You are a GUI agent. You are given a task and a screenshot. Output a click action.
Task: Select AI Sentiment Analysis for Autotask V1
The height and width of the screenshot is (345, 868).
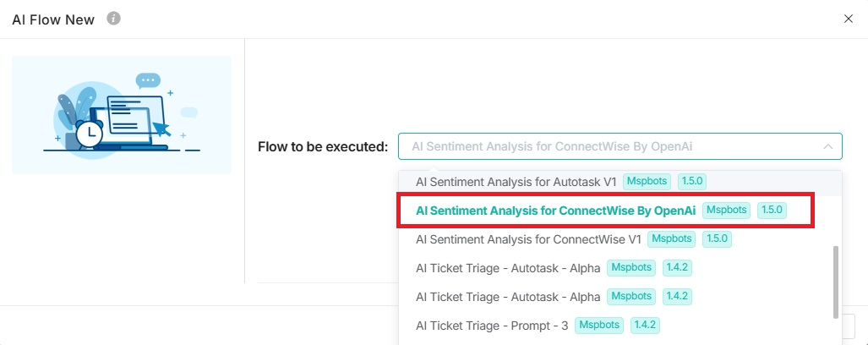pyautogui.click(x=517, y=181)
